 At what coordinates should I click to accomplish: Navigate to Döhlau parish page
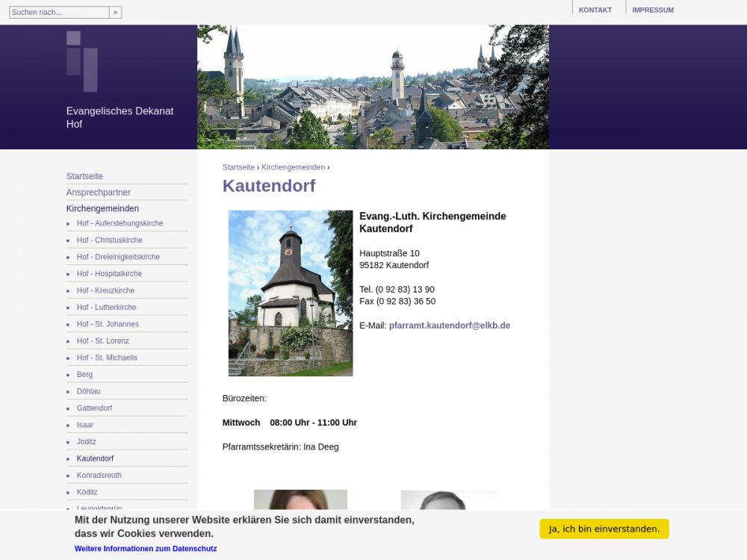click(88, 391)
